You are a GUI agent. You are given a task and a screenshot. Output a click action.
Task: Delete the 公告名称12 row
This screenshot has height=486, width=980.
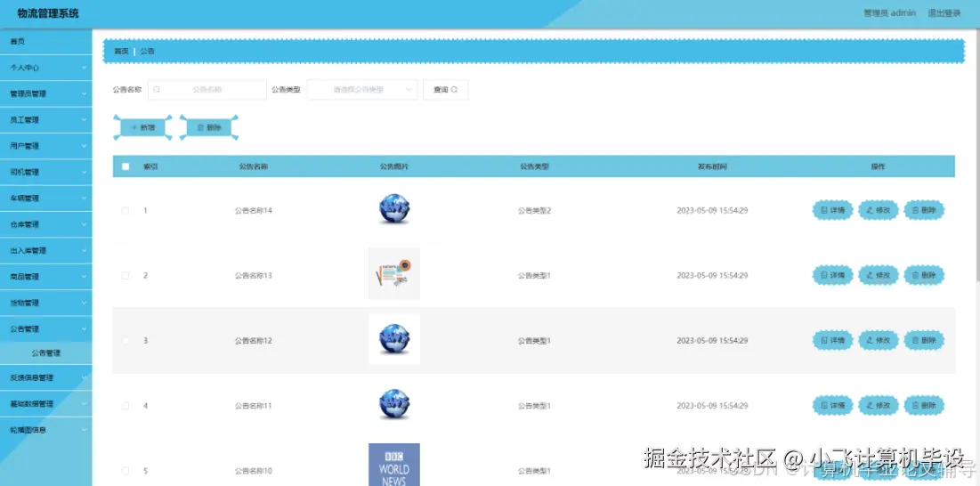[924, 340]
